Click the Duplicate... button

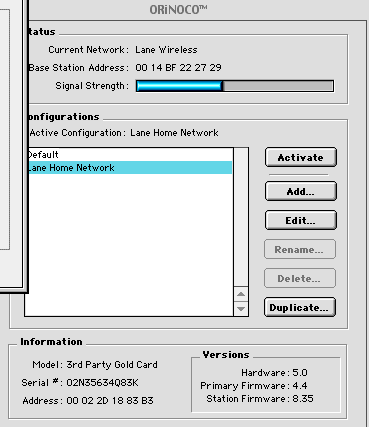click(300, 307)
